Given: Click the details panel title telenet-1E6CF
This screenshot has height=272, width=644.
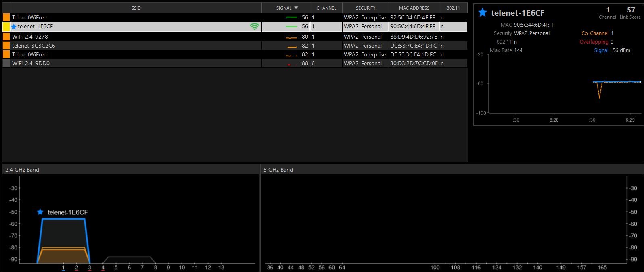Looking at the screenshot, I should (518, 13).
